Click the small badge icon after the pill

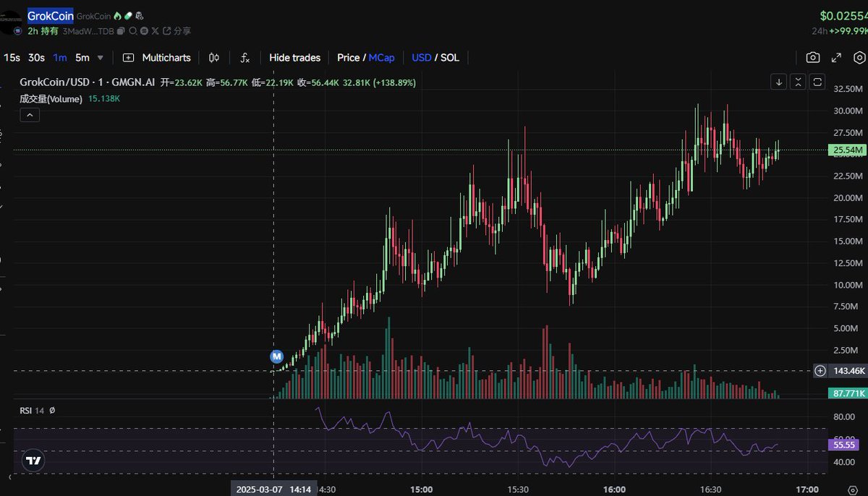pyautogui.click(x=139, y=16)
